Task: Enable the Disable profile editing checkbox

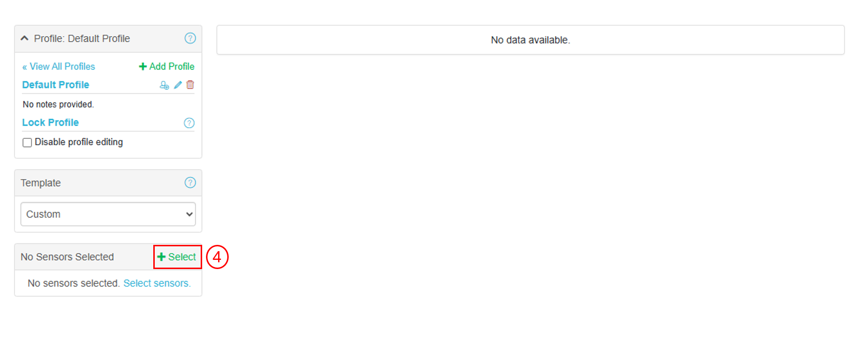Action: 28,142
